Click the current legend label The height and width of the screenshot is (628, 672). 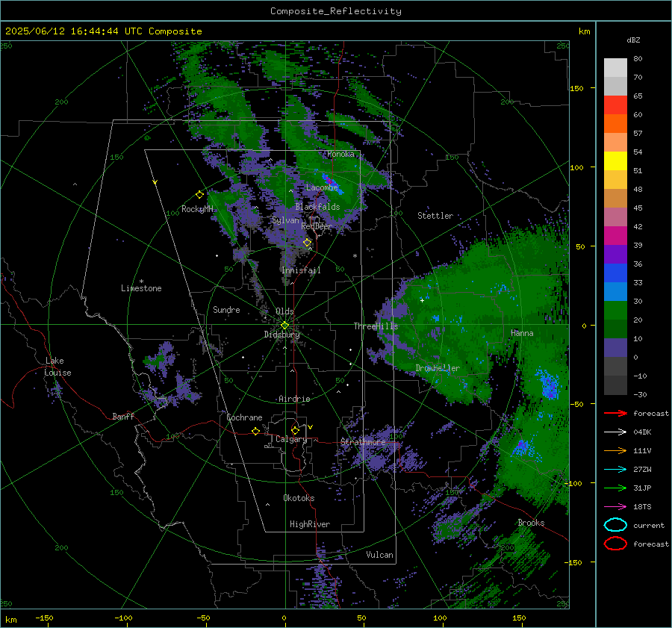(649, 526)
